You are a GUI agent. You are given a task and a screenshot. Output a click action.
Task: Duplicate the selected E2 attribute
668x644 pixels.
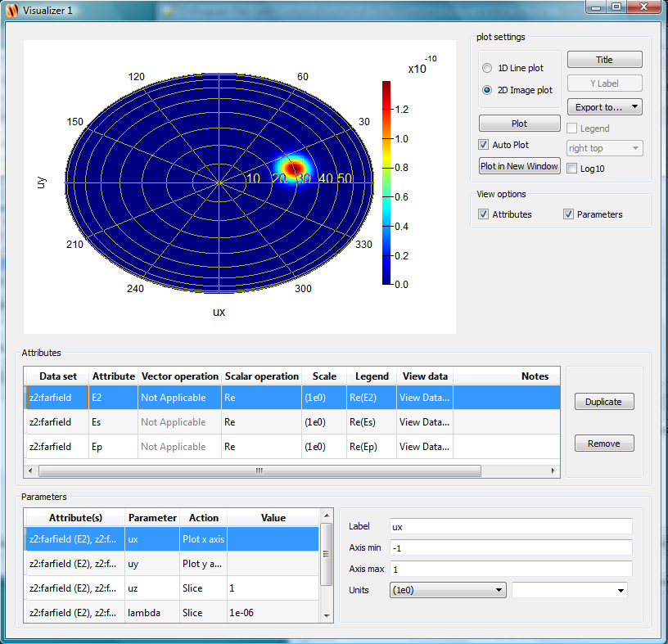point(604,402)
